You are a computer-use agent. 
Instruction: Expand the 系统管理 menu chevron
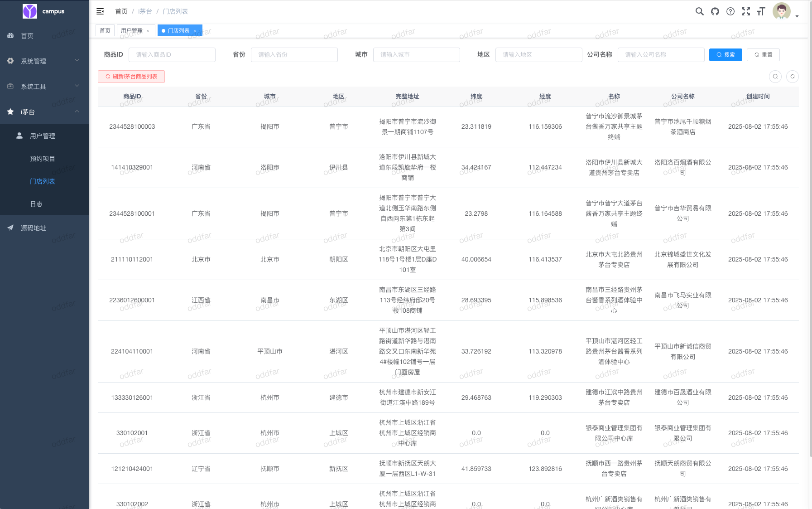pos(77,60)
